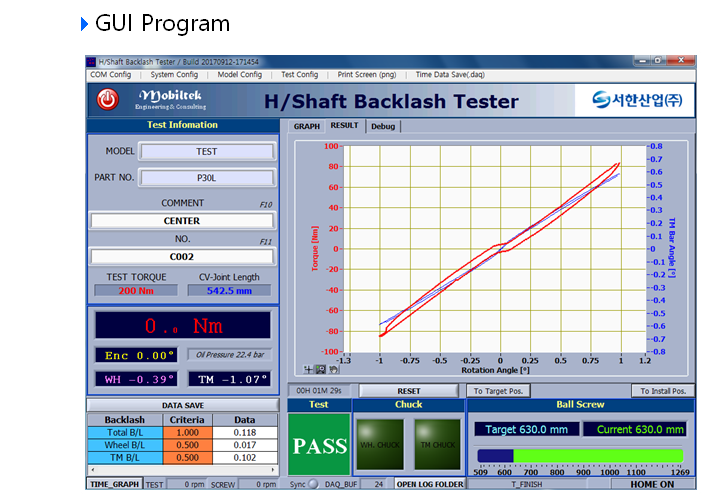The width and height of the screenshot is (702, 495).
Task: Click the TEST TORQUE value 200 Nm
Action: (x=136, y=290)
